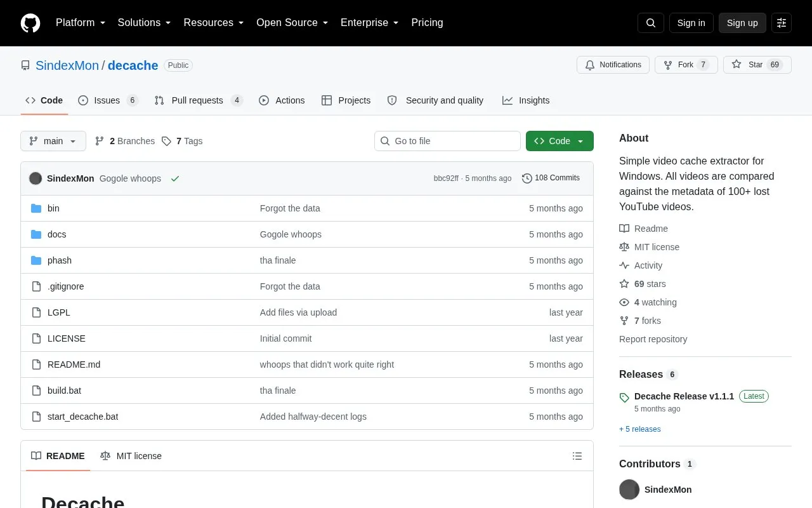The image size is (812, 508).
Task: Open the main branch selector dropdown
Action: 53,141
